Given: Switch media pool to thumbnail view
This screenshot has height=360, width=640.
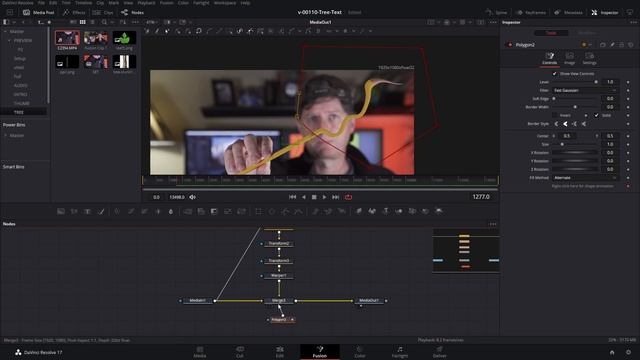Looking at the screenshot, I should [83, 22].
